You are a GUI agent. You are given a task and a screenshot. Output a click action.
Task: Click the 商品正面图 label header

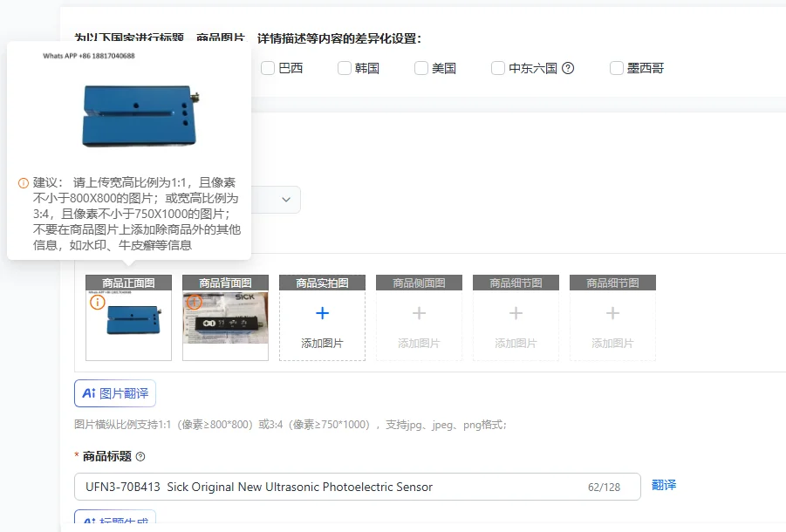point(129,283)
